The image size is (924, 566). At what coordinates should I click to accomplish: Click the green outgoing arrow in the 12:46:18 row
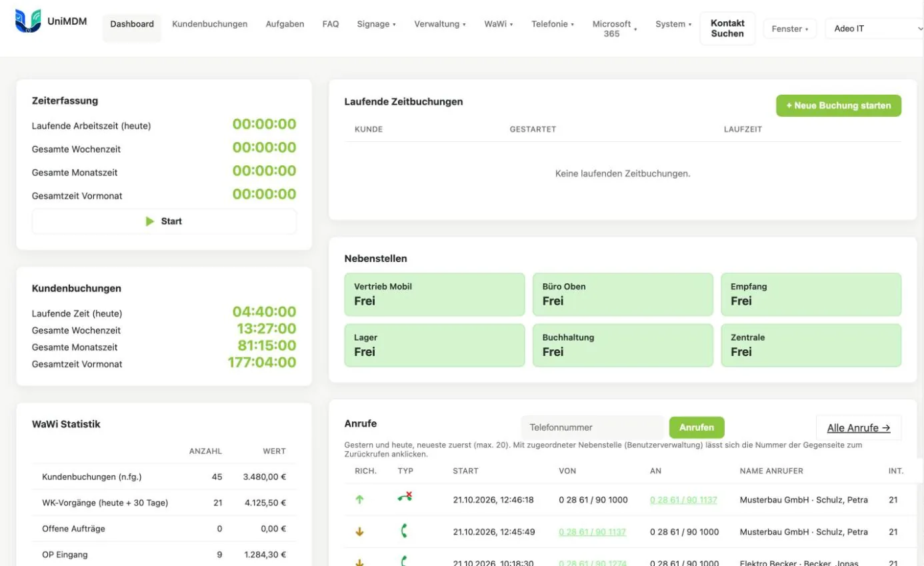tap(360, 499)
